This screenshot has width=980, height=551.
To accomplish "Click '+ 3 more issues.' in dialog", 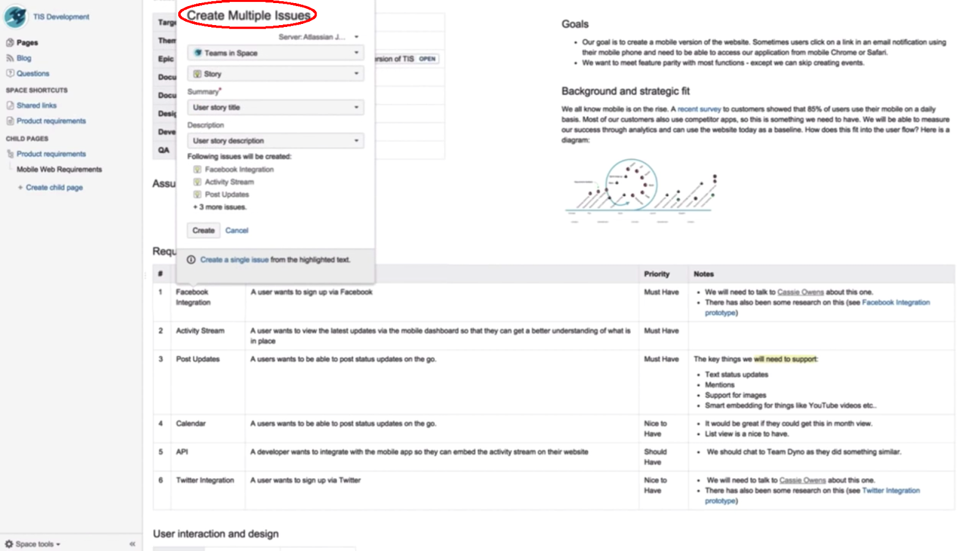I will [220, 208].
